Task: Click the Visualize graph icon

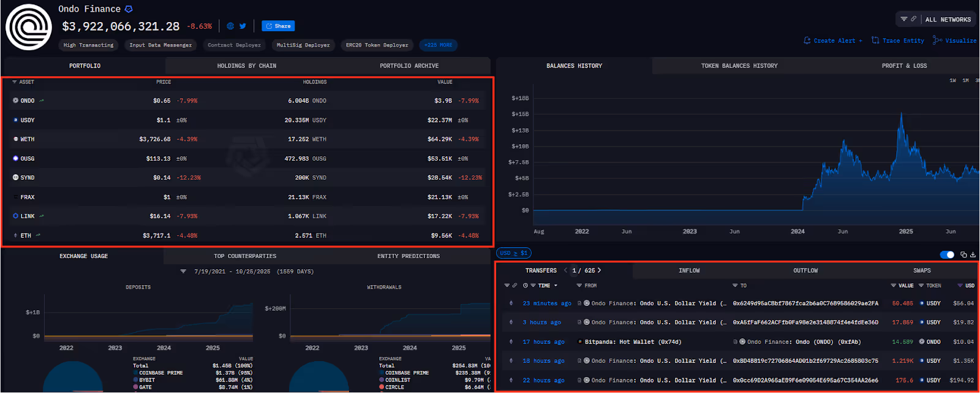Action: tap(937, 40)
